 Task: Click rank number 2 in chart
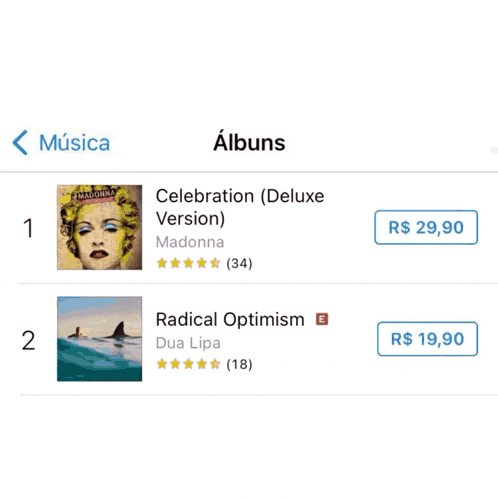pyautogui.click(x=28, y=340)
